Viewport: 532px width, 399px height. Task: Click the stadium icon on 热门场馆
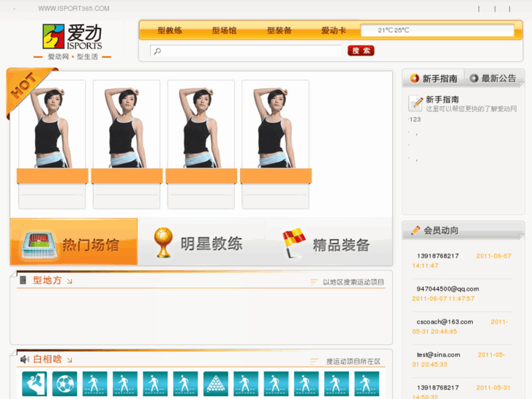[38, 245]
